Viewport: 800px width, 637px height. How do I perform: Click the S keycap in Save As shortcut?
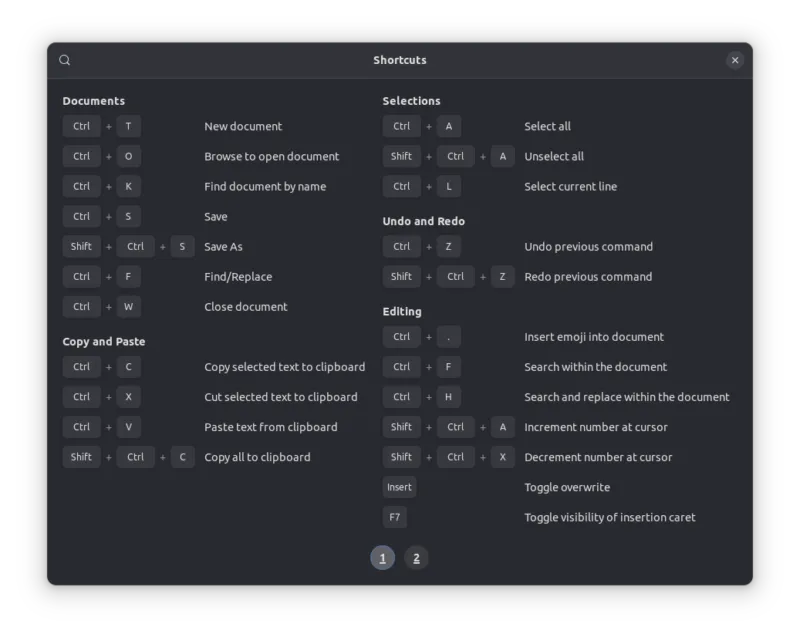[181, 246]
